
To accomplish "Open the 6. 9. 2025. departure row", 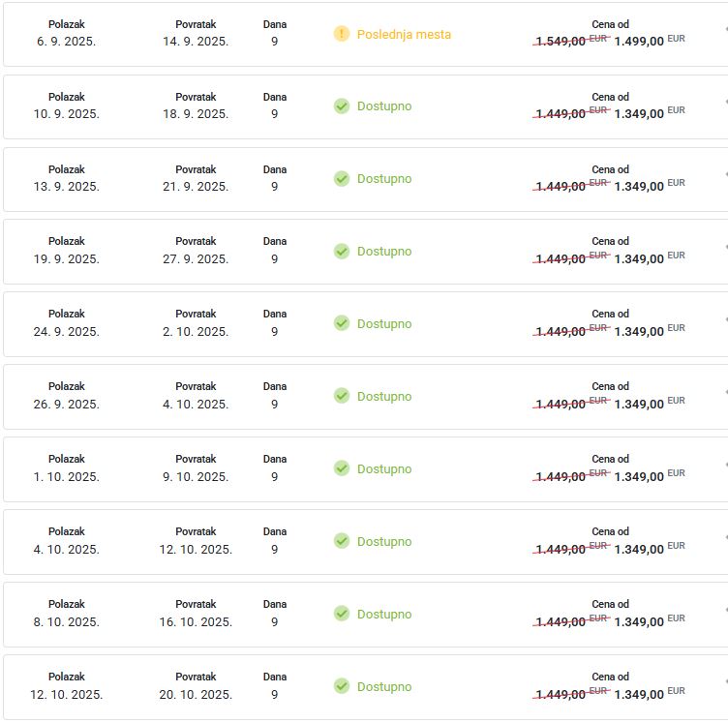I will [365, 34].
